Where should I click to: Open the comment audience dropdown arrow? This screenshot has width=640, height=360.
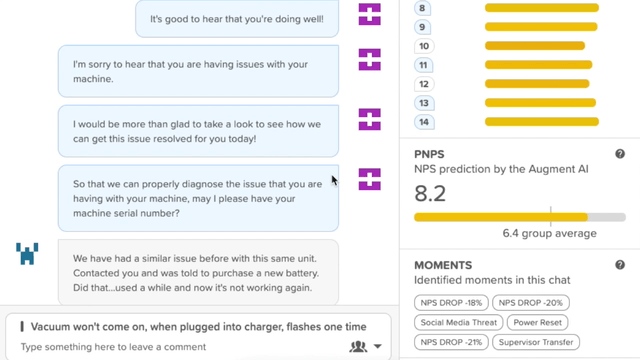tap(378, 347)
